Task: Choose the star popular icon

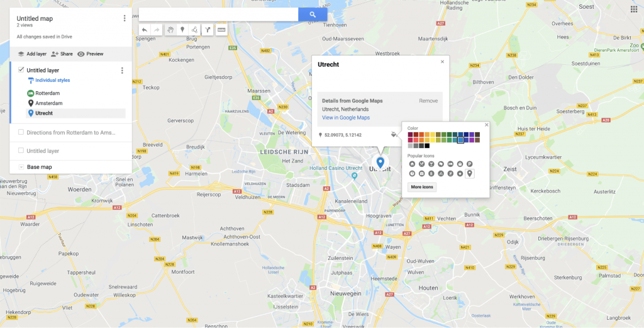Action: coord(460,174)
